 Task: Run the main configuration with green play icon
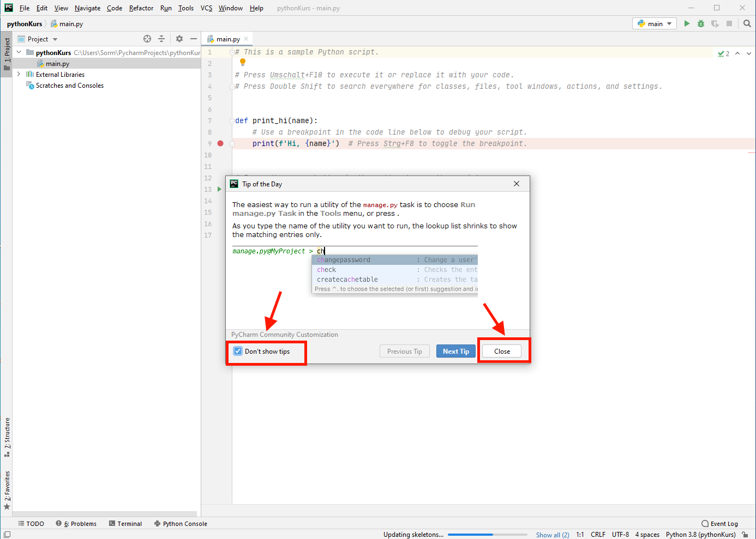point(687,23)
